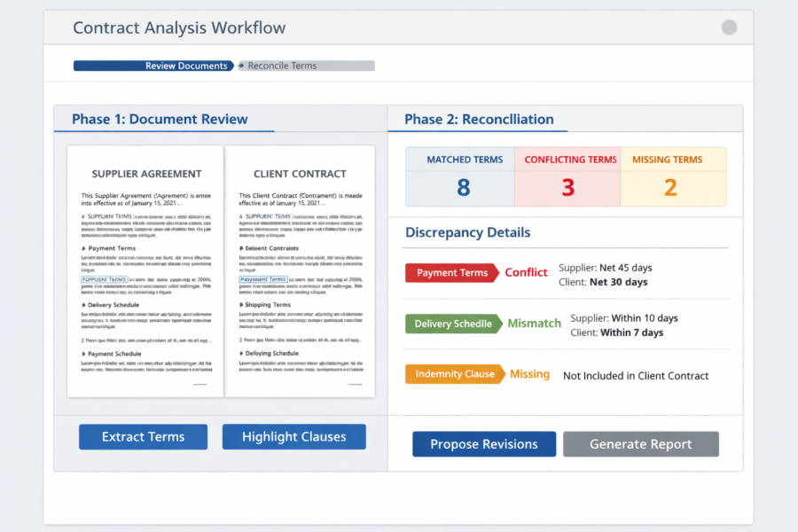The image size is (798, 532).
Task: Select the Reconcile Terms step
Action: (306, 66)
